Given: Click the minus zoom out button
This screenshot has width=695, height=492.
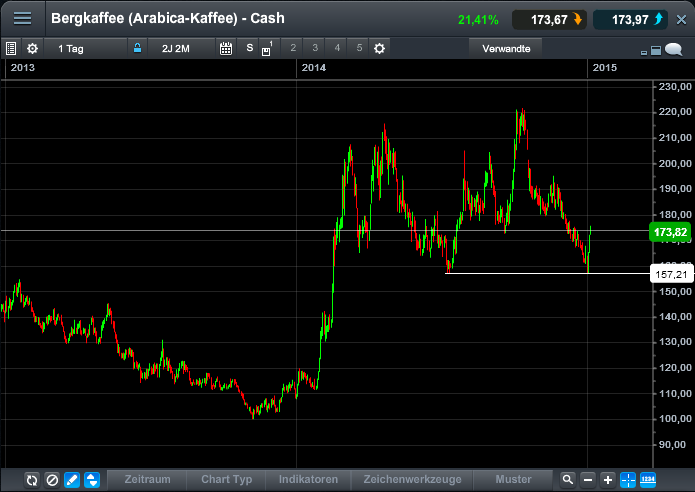Looking at the screenshot, I should click(588, 480).
